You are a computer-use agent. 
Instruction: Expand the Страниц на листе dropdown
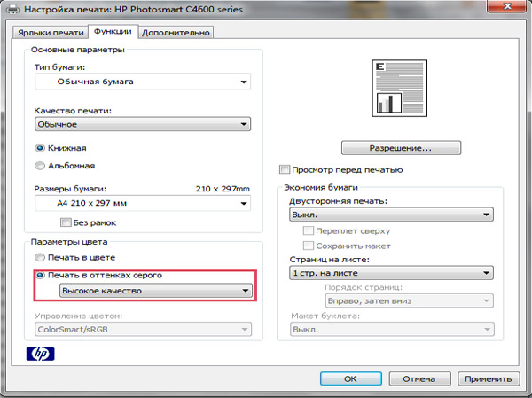tap(391, 273)
